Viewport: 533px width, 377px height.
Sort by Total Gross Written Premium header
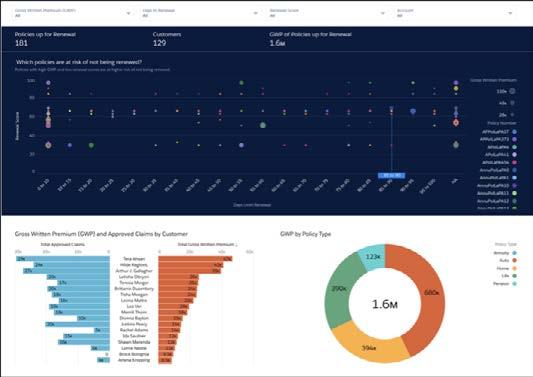pos(207,244)
